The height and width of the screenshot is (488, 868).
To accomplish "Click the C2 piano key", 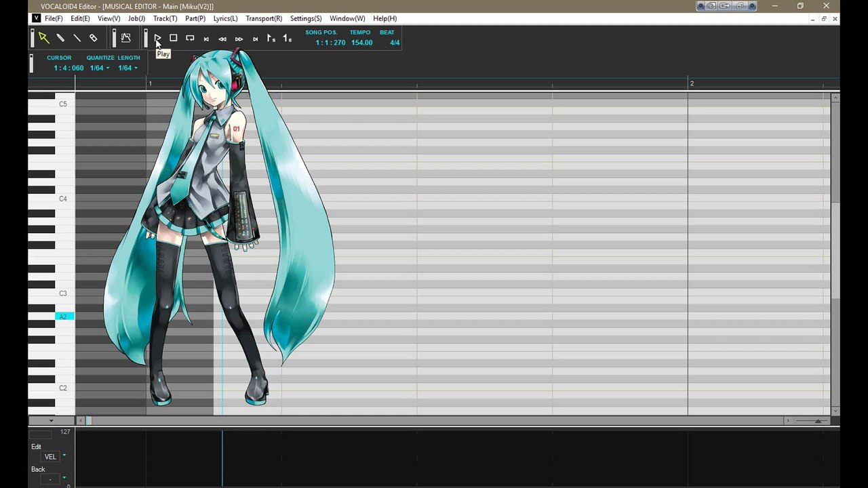I will pos(63,388).
